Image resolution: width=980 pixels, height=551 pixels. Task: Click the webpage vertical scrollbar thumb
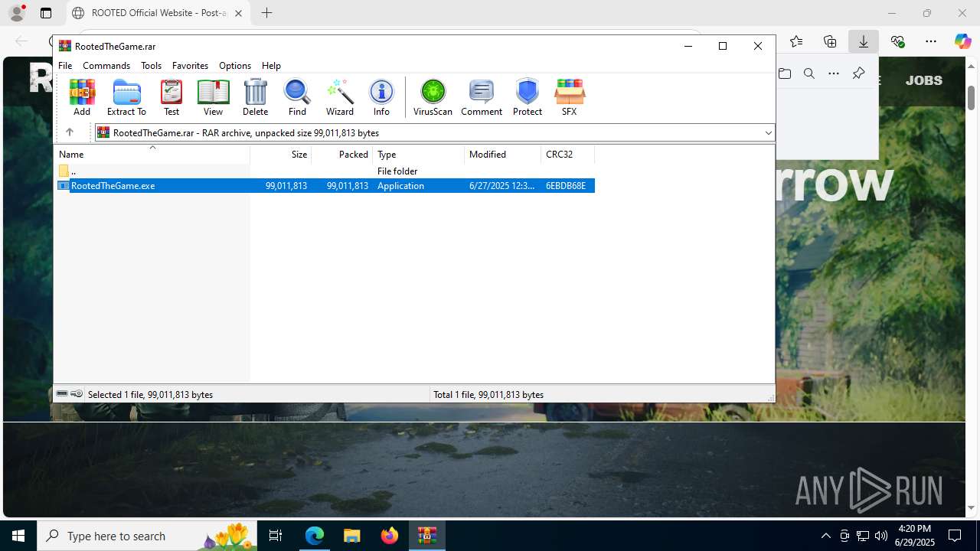971,97
